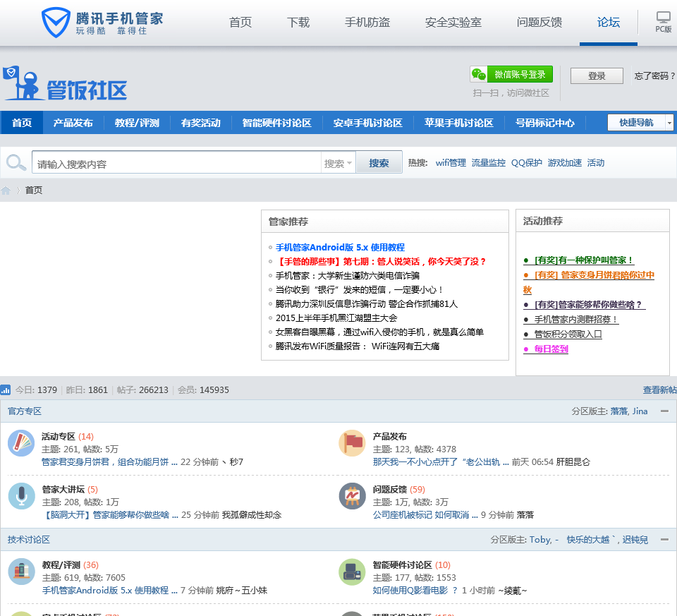Open the 官方专区 section title

pos(25,411)
